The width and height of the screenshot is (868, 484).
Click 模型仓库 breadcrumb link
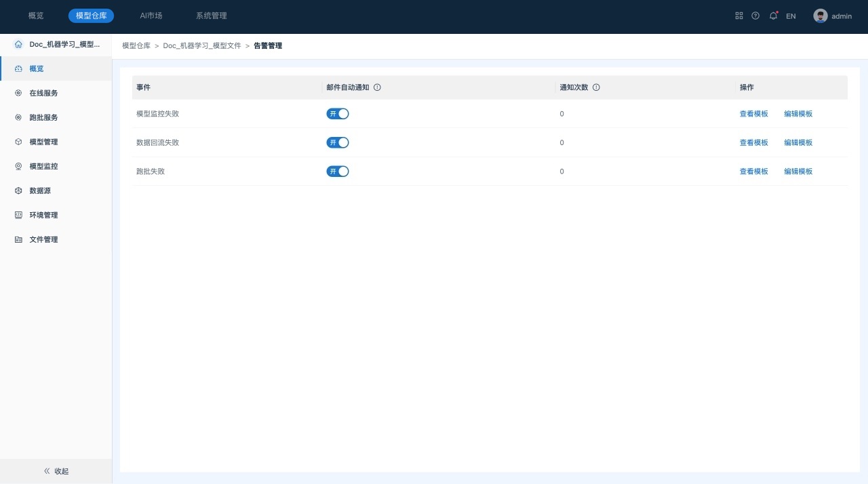pyautogui.click(x=136, y=46)
